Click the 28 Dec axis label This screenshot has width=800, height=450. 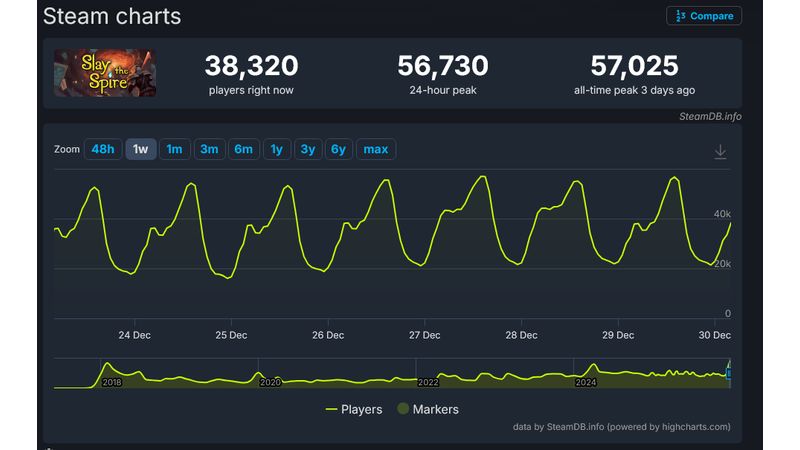[x=521, y=335]
